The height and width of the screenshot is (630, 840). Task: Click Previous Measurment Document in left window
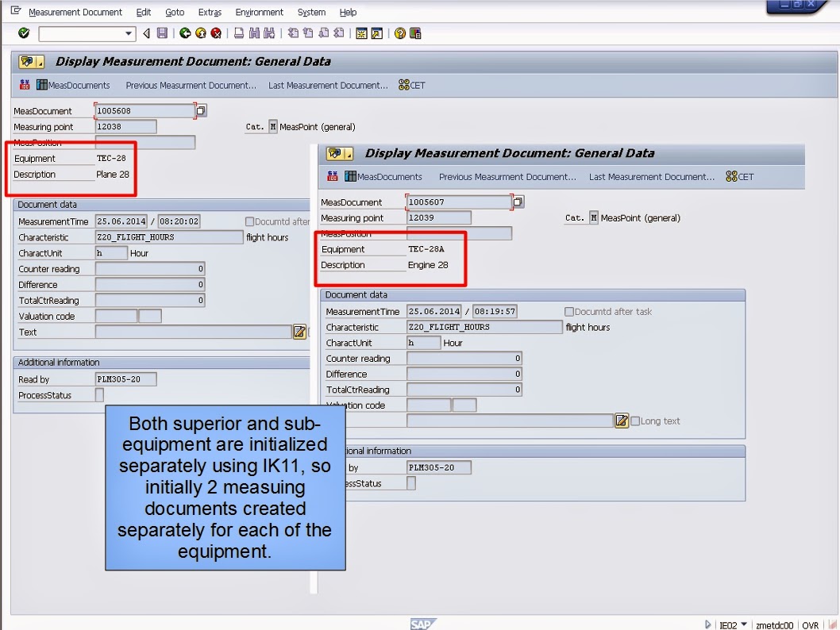pyautogui.click(x=191, y=85)
